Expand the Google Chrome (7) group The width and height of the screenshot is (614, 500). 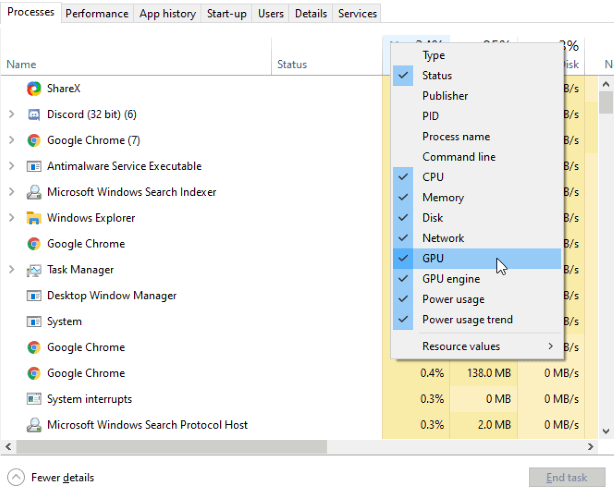click(x=12, y=140)
